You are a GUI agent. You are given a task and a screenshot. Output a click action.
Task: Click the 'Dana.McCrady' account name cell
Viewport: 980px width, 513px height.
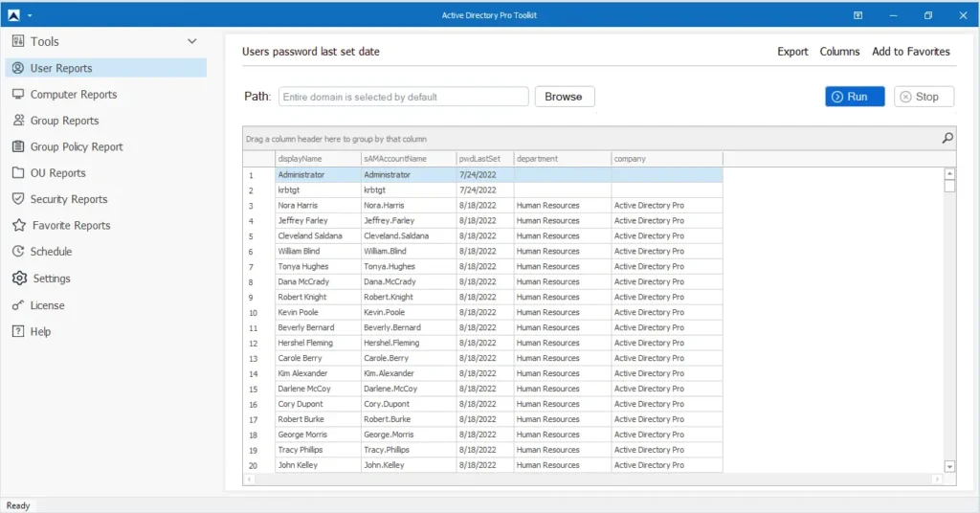coord(408,281)
